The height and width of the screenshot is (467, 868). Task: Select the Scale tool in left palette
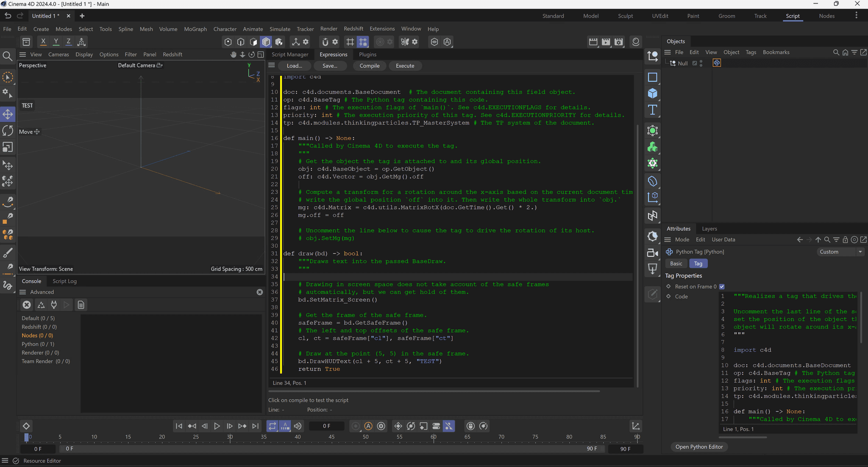pos(8,147)
